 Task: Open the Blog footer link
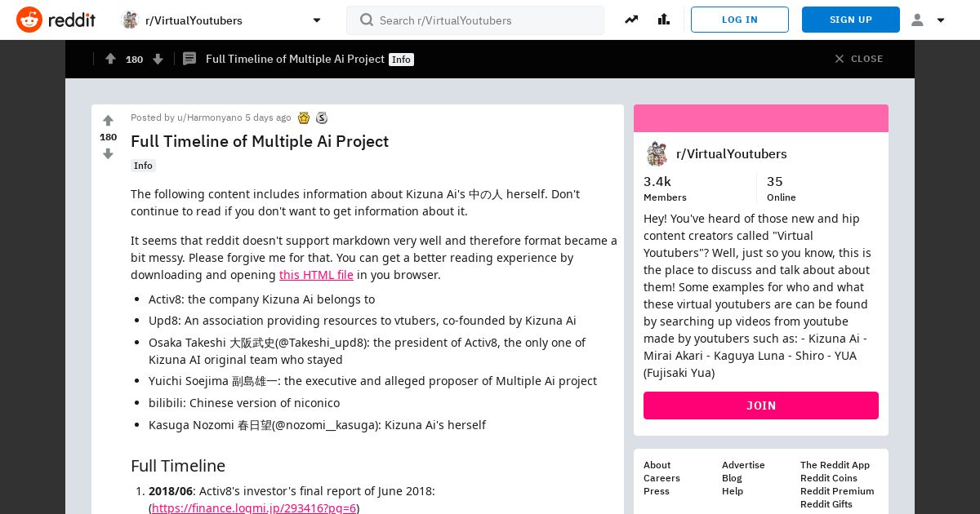732,478
